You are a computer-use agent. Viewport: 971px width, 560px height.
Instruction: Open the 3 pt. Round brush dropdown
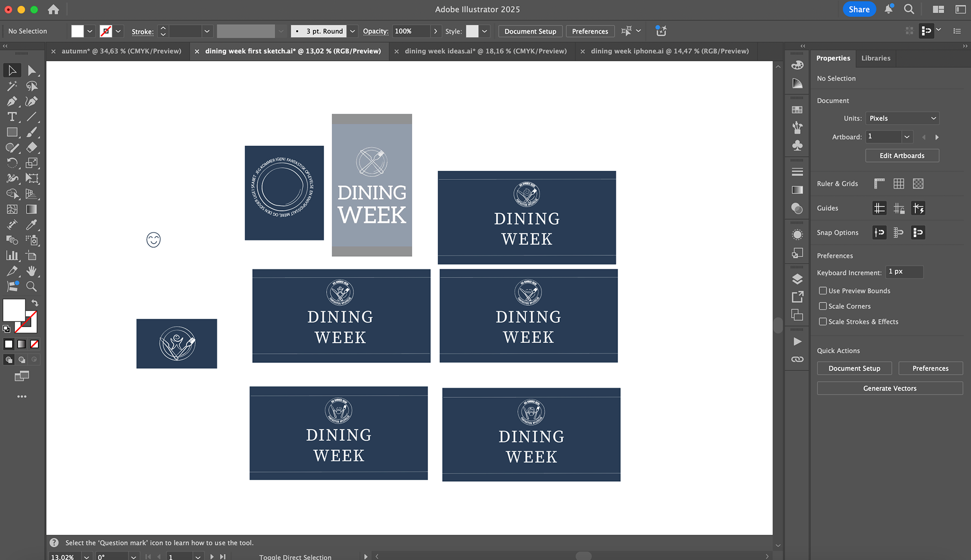click(352, 31)
